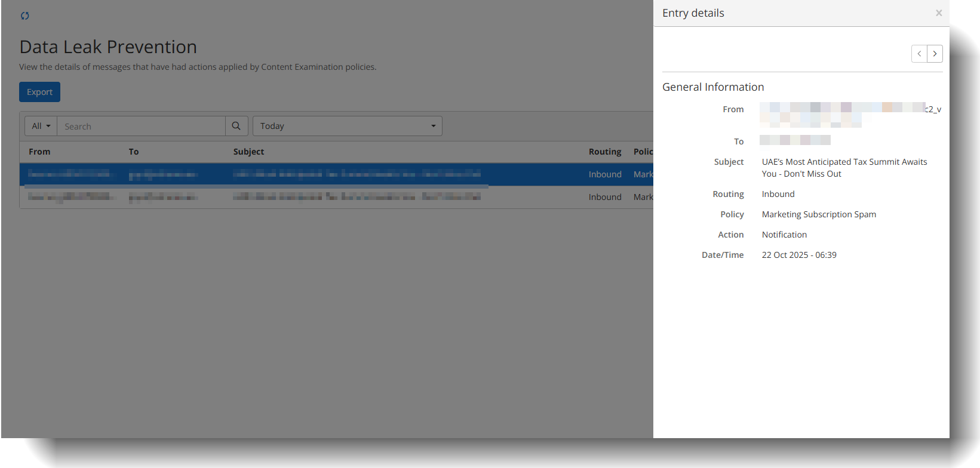Go to the previous entry with left chevron
Image resolution: width=980 pixels, height=468 pixels.
(x=919, y=54)
